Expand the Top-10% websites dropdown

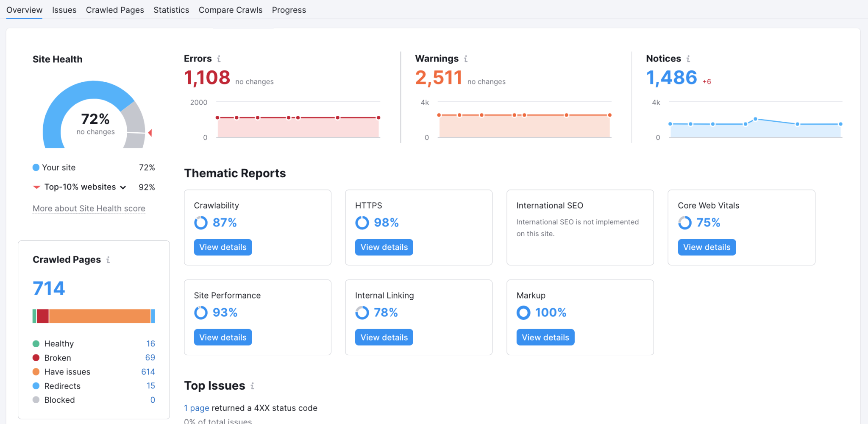[x=123, y=187]
